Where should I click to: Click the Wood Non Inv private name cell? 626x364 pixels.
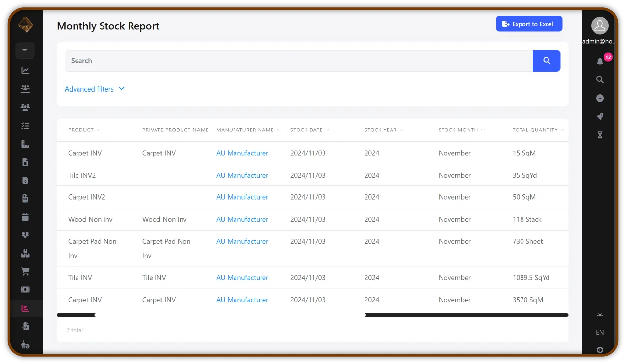coord(164,219)
